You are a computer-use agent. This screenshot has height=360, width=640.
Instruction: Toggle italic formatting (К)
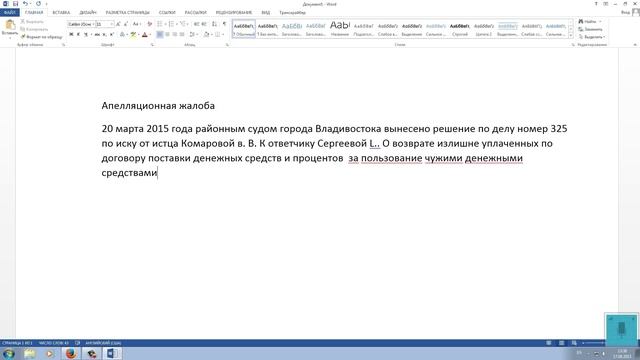tap(78, 35)
